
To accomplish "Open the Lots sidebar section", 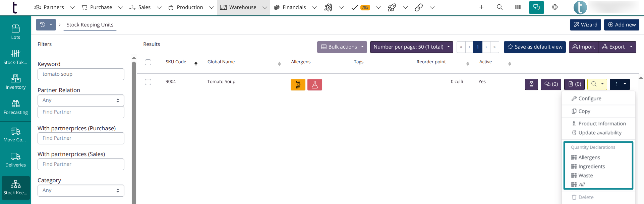I will [x=15, y=32].
